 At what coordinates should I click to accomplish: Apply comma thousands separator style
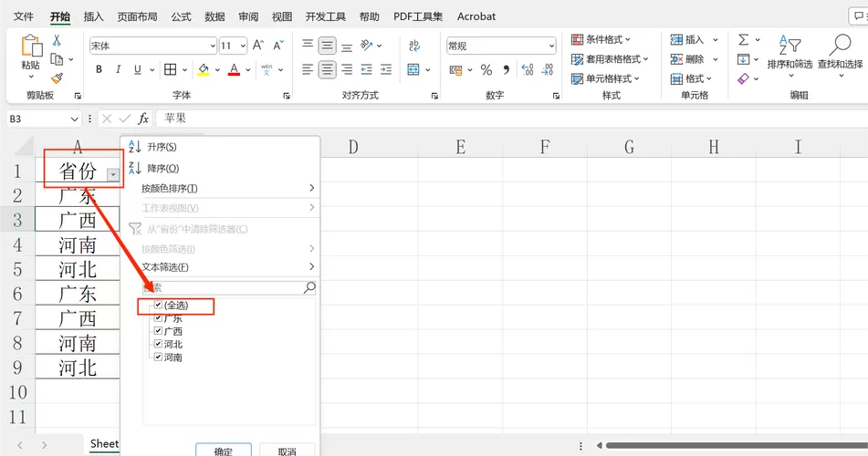tap(506, 69)
